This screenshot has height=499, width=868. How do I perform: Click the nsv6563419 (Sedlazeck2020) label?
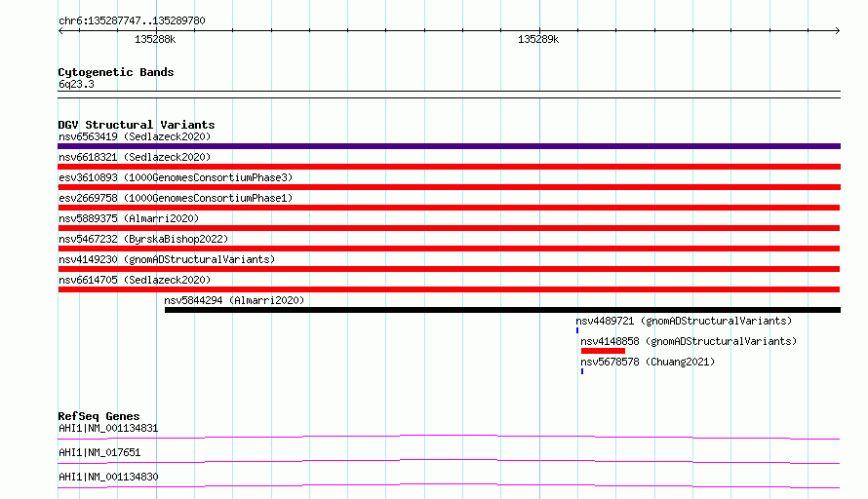point(135,136)
